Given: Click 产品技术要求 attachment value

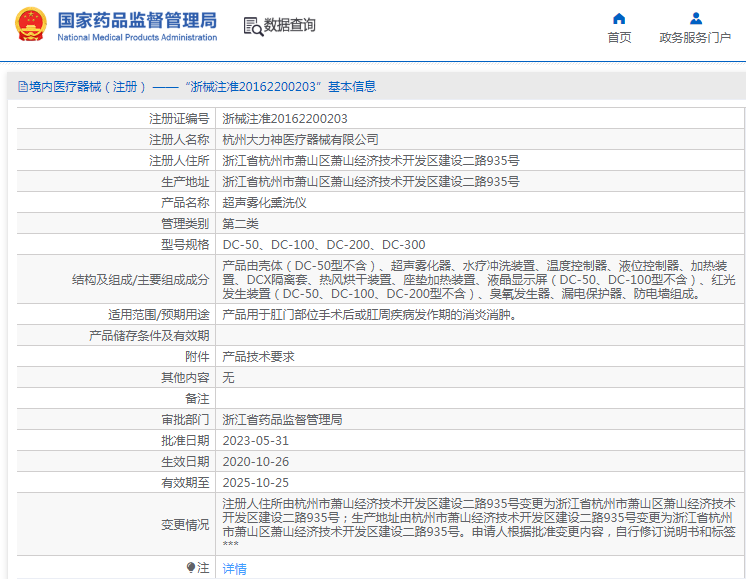Looking at the screenshot, I should pos(258,356).
